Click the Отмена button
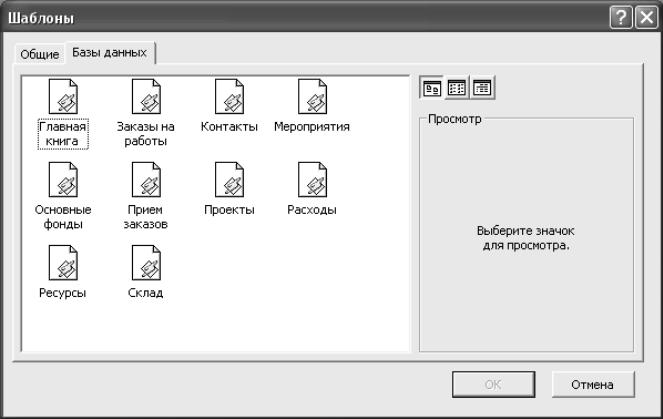Viewport: 663px width, 419px height. click(x=593, y=384)
